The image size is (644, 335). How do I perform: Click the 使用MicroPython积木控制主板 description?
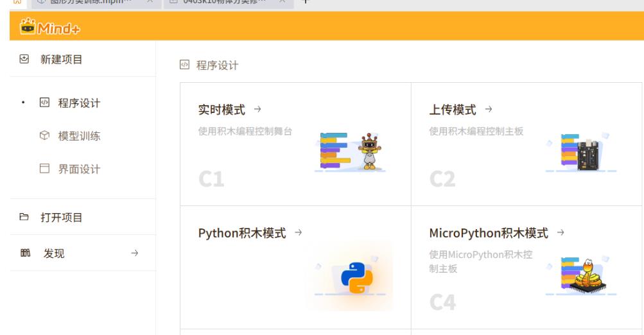point(481,261)
